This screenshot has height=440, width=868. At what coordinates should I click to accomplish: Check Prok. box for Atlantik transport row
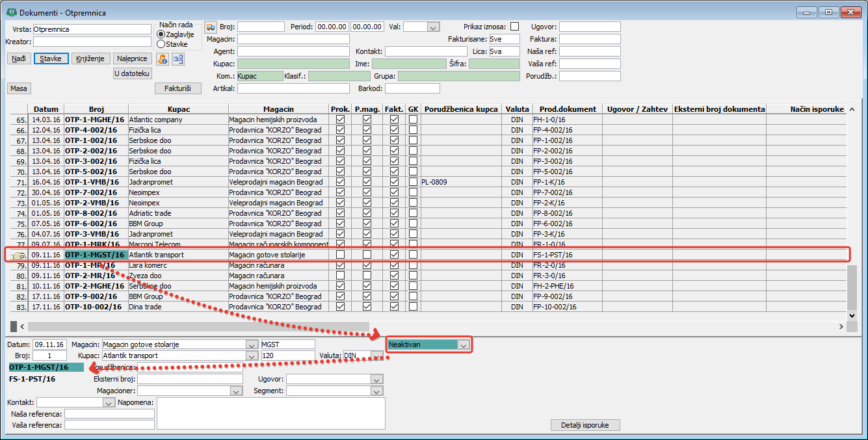[x=340, y=255]
